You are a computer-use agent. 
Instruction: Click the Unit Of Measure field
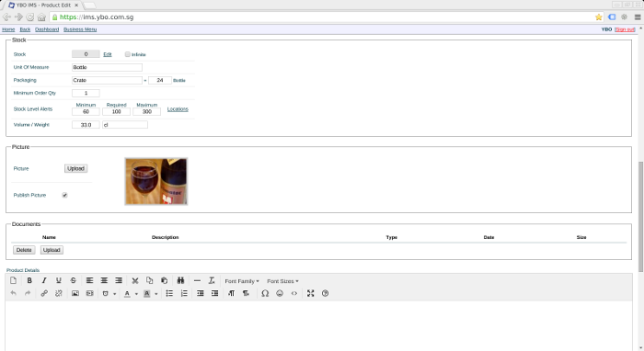(107, 67)
